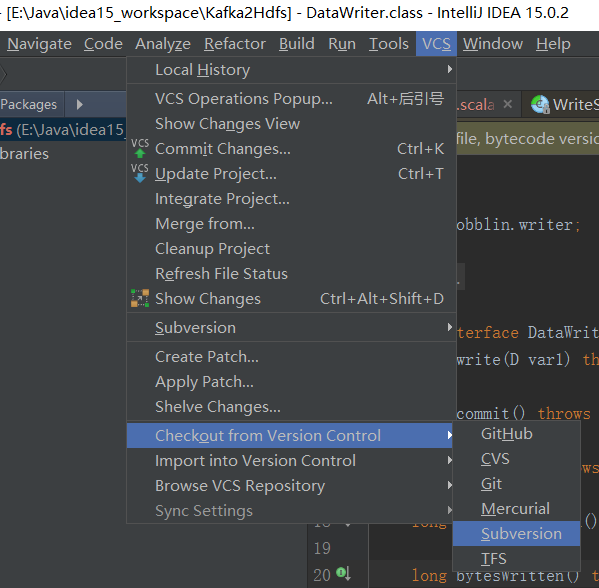Expand Local History submenu
Viewport: 599px width, 588px height.
(x=291, y=70)
